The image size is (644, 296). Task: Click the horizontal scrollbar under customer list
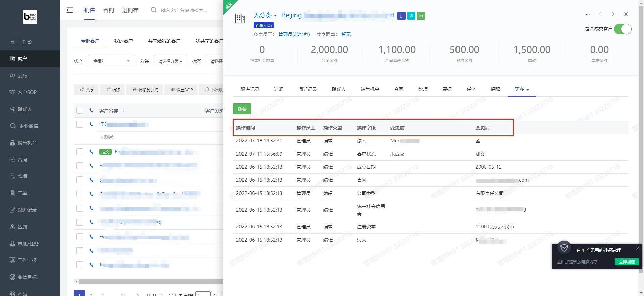[151, 281]
